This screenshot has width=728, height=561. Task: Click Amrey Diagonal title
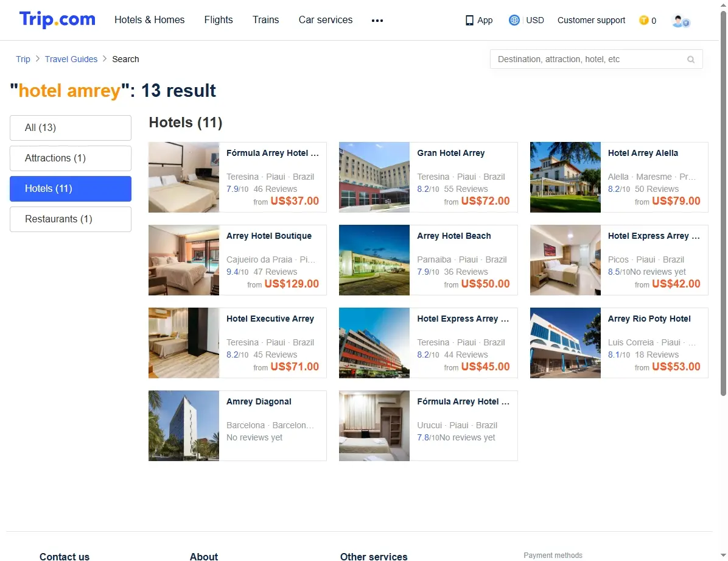(x=259, y=401)
